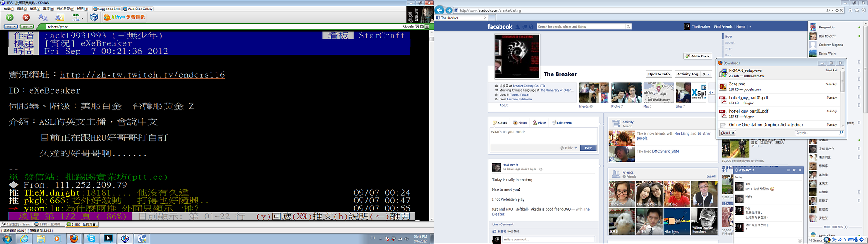Click the Facebook search people input field

click(581, 27)
